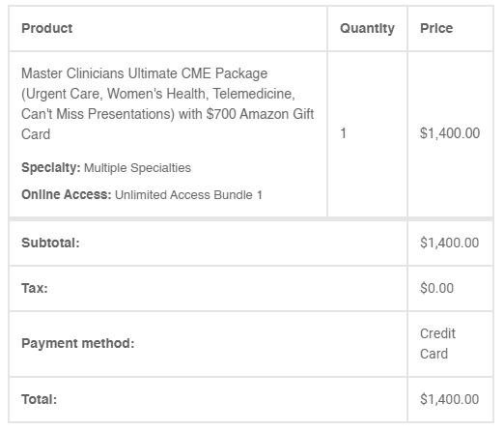Screen dimensions: 504x430
Task: Click the Urgent Care, Women's Health text
Action: point(115,94)
